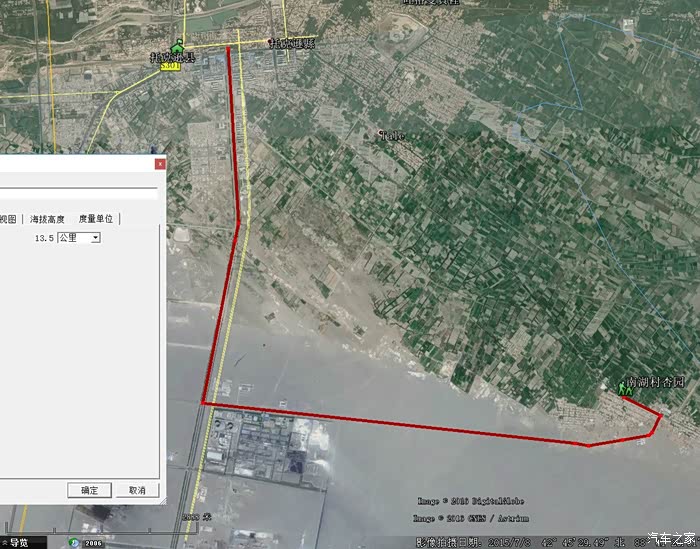The height and width of the screenshot is (549, 700).
Task: Click the name input field in the dialog
Action: pyautogui.click(x=79, y=194)
